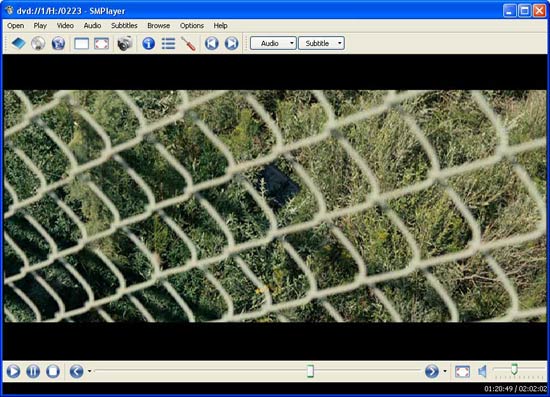Click the volume slider handle
This screenshot has height=397, width=550.
coord(514,369)
